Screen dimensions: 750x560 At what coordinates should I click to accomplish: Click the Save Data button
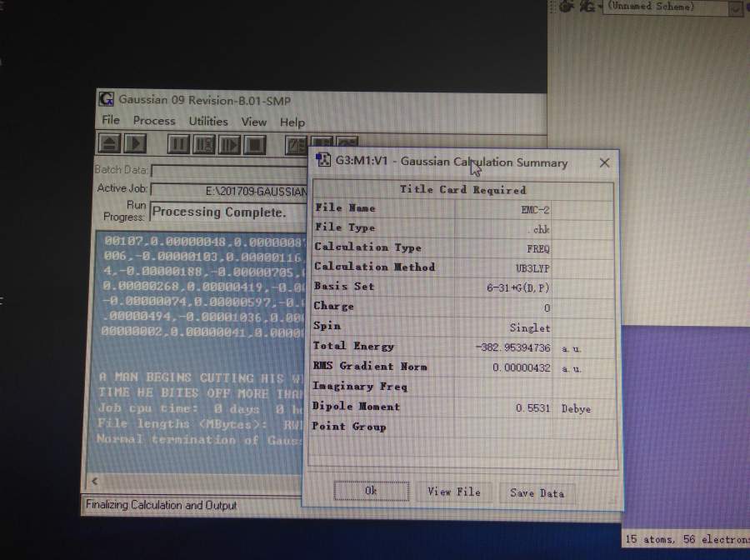(x=537, y=493)
